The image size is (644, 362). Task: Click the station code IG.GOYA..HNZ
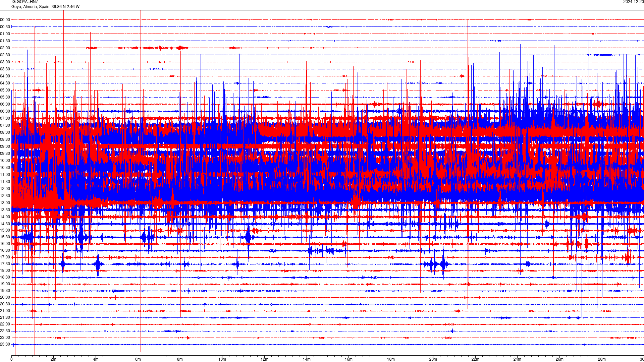(25, 2)
